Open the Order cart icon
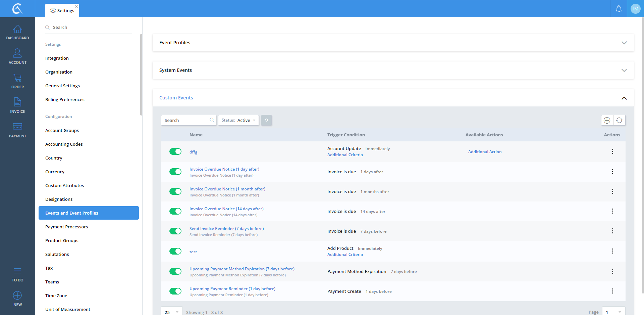 tap(17, 79)
